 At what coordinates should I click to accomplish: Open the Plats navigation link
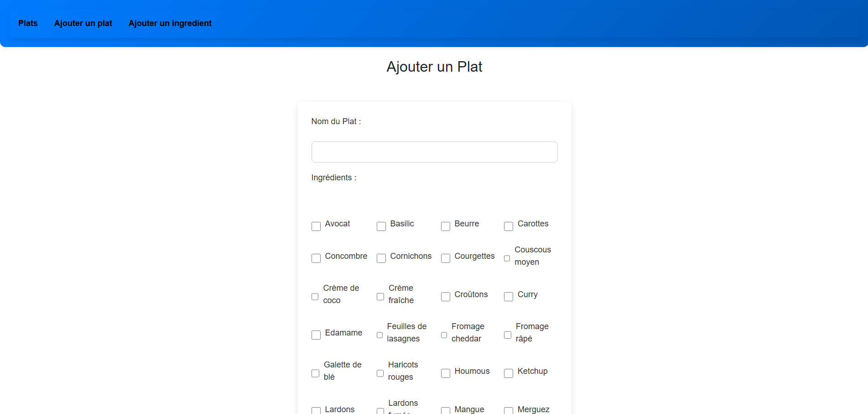coord(28,23)
